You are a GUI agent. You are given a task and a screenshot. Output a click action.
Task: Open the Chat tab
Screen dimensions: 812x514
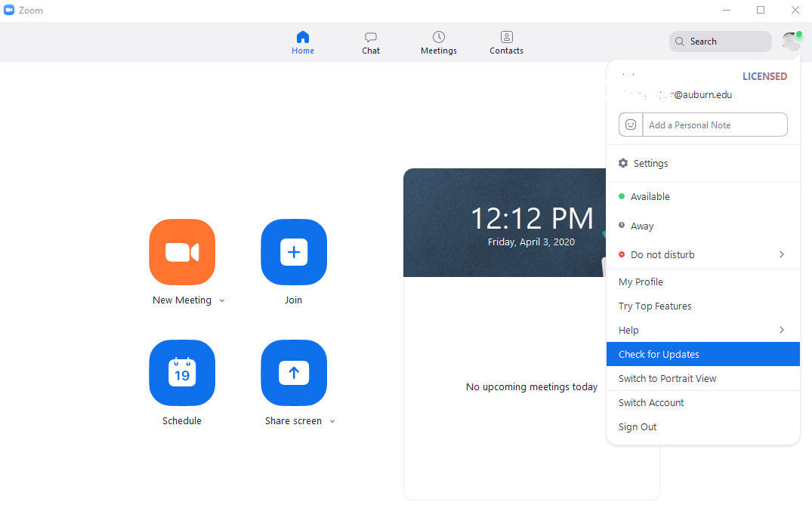tap(371, 42)
